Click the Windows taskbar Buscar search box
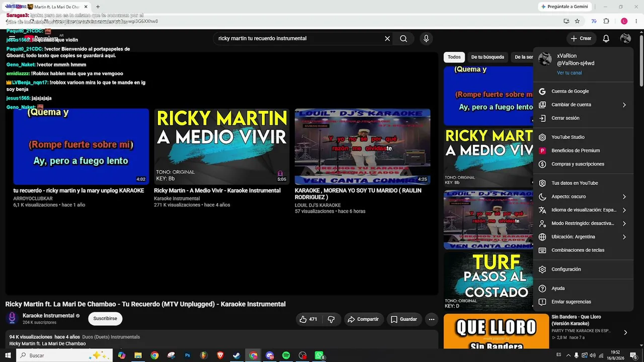Image resolution: width=644 pixels, height=362 pixels. tap(64, 355)
